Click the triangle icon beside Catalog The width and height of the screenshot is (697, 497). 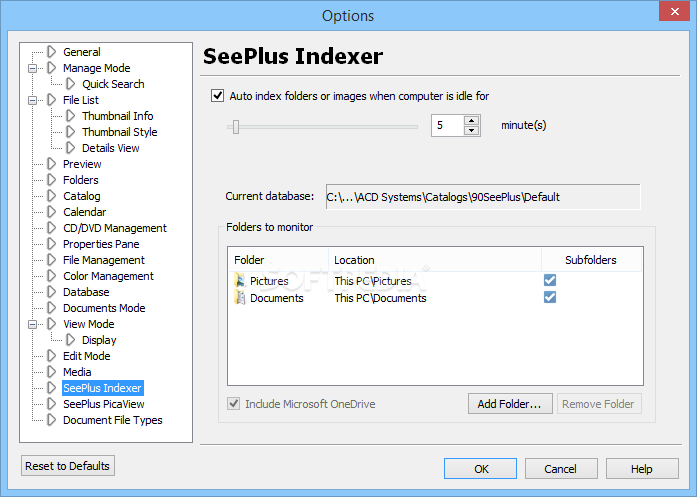[x=52, y=196]
